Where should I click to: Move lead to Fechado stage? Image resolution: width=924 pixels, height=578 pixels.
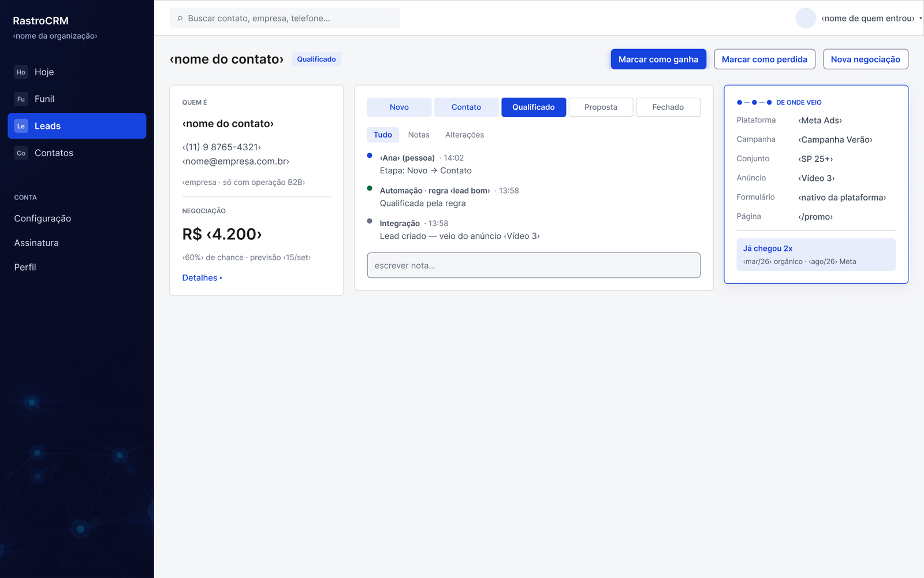pyautogui.click(x=668, y=107)
